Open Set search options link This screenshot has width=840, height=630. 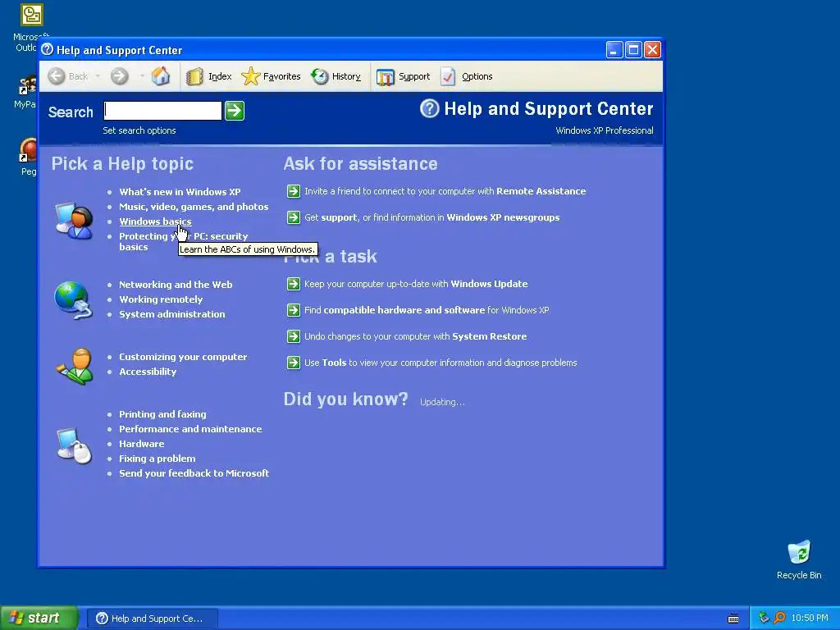(139, 130)
